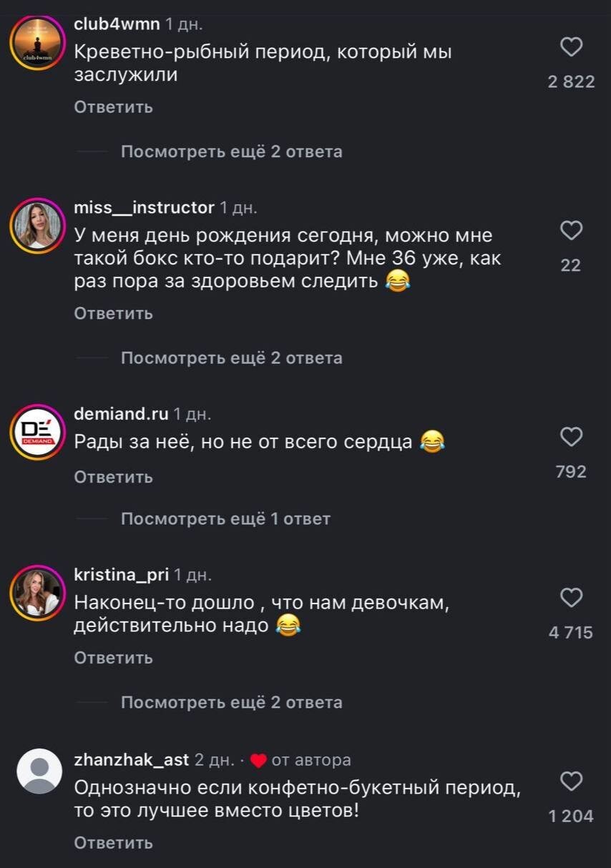The height and width of the screenshot is (868, 611).
Task: Click the username miss__instructor
Action: pos(142,207)
